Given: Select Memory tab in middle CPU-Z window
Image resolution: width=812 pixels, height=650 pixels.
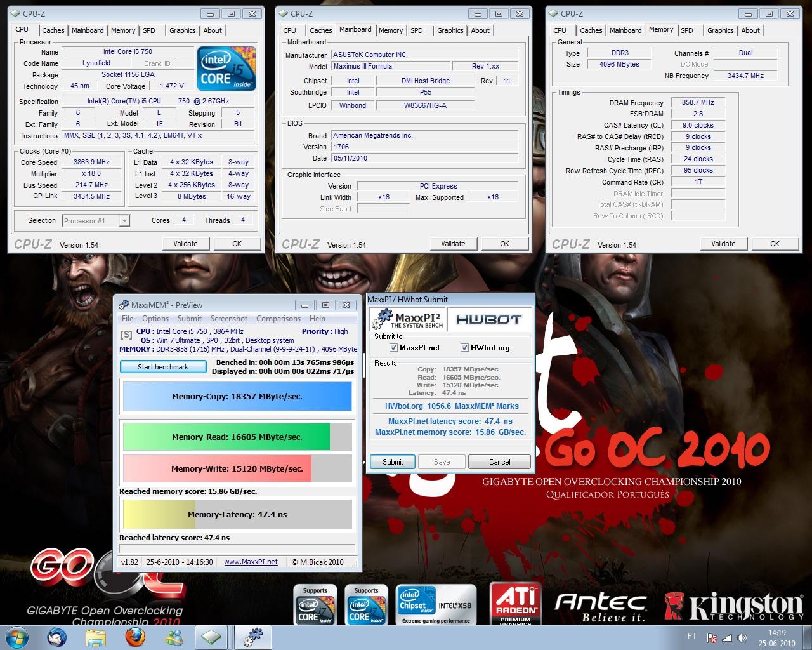Looking at the screenshot, I should [391, 30].
